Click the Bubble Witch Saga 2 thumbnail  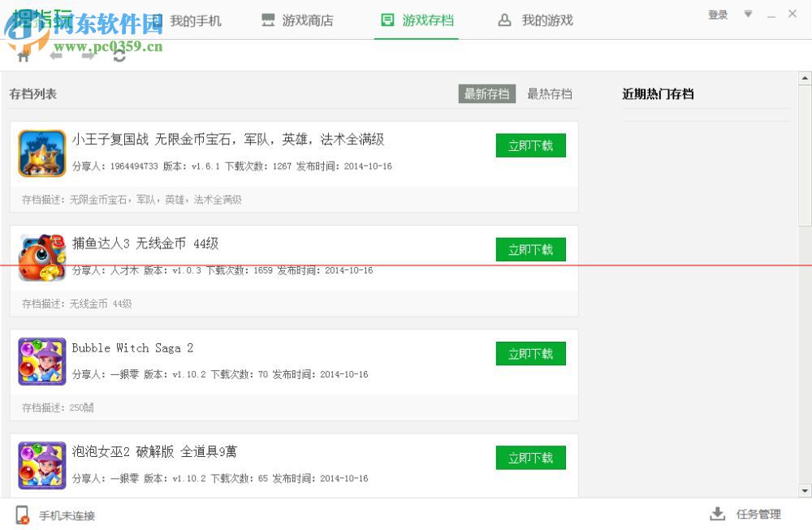[41, 361]
